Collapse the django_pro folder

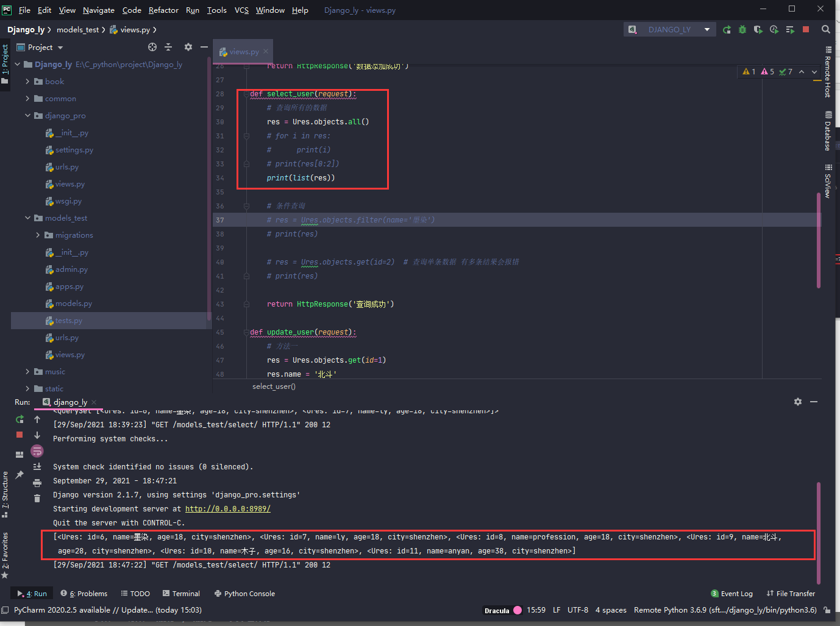tap(27, 115)
